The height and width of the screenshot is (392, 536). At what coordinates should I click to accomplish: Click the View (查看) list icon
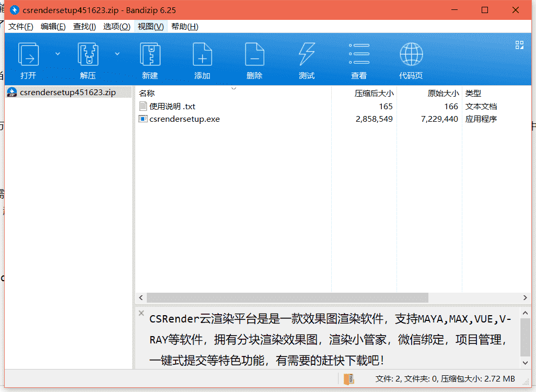pos(359,54)
